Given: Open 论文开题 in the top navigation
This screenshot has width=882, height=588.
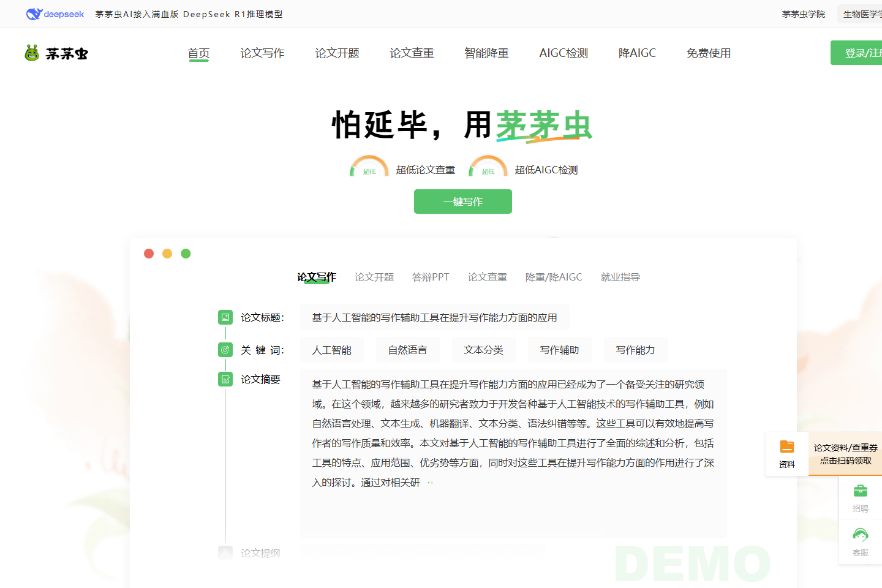Looking at the screenshot, I should tap(337, 53).
